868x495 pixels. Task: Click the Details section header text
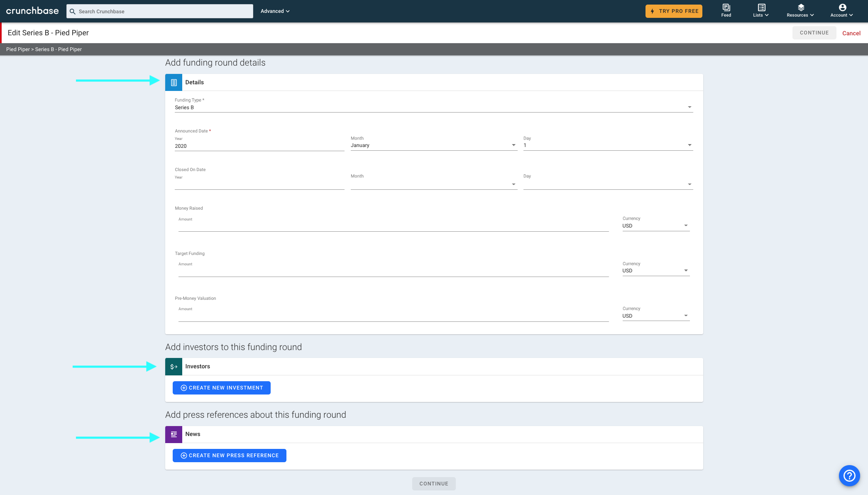[195, 82]
